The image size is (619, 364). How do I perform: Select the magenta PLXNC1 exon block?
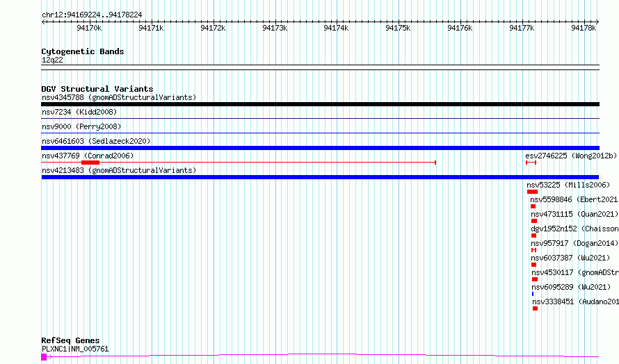[x=44, y=357]
